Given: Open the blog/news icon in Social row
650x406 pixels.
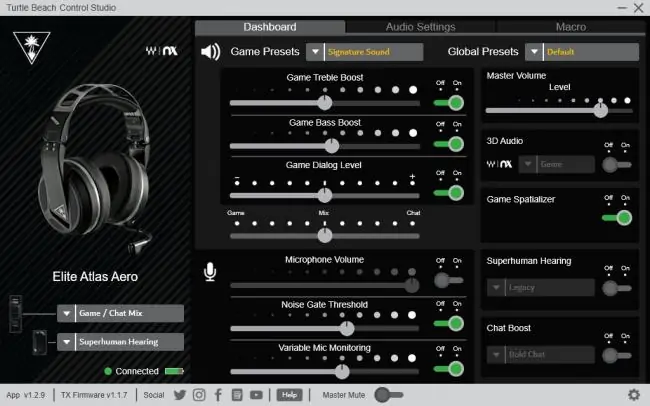Looking at the screenshot, I should click(237, 395).
